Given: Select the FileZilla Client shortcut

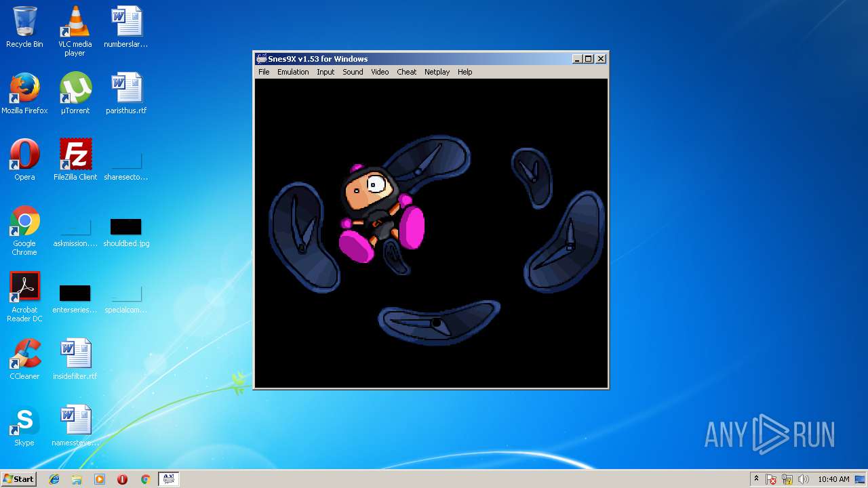Looking at the screenshot, I should 75,160.
